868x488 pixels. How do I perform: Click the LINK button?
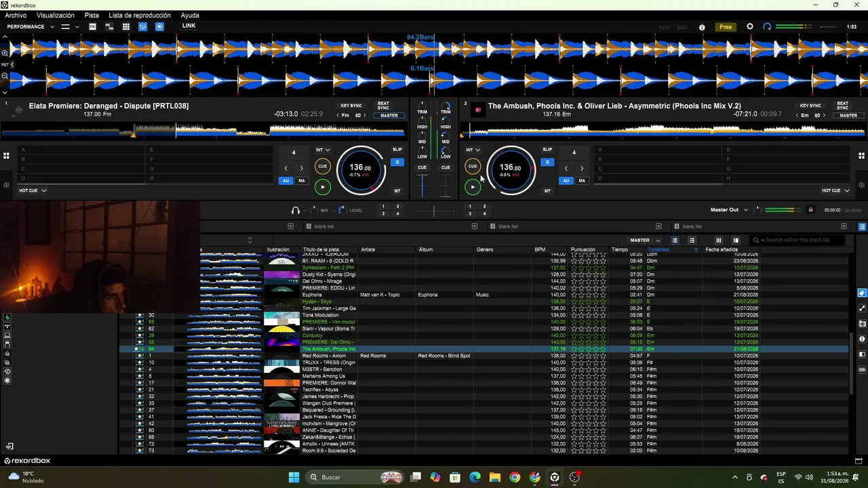click(189, 26)
